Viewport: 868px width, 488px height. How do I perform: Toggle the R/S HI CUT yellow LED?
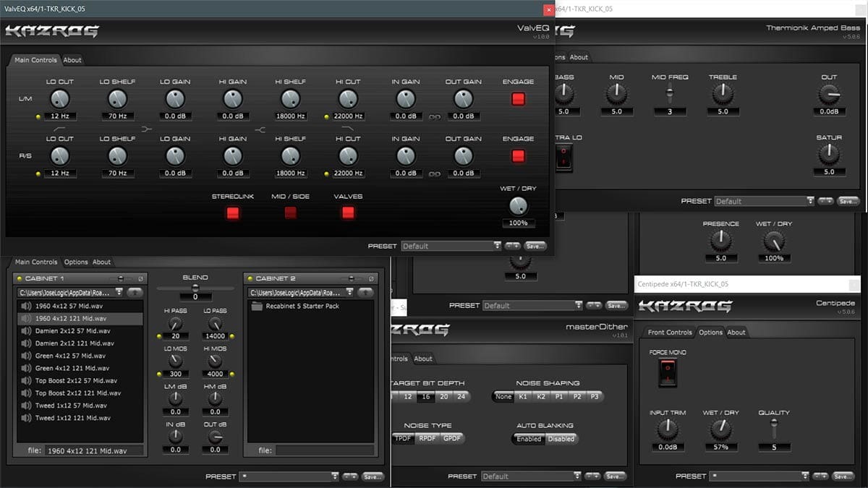pos(327,174)
